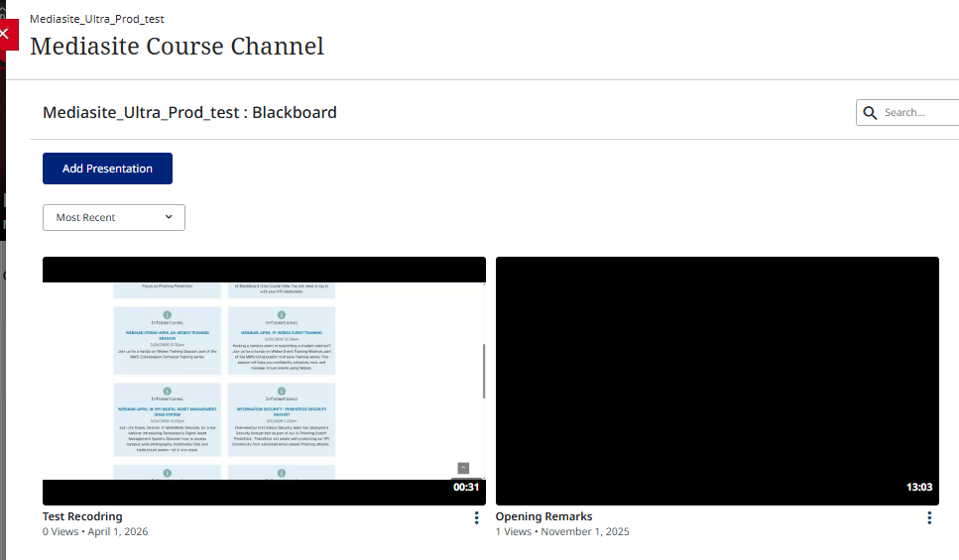This screenshot has width=959, height=560.
Task: Click the Add Presentation button
Action: tap(108, 168)
